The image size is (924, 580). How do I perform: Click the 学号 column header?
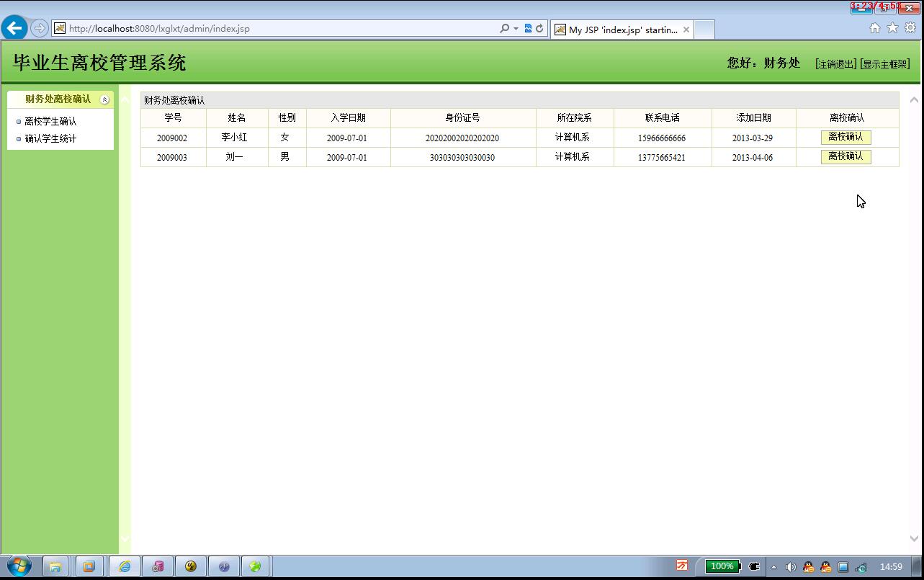pos(173,117)
